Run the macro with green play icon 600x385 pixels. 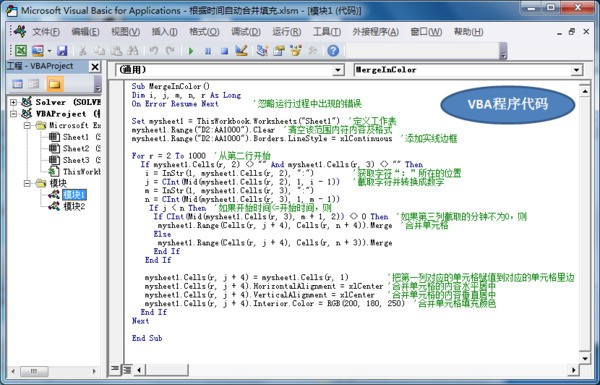(x=191, y=51)
